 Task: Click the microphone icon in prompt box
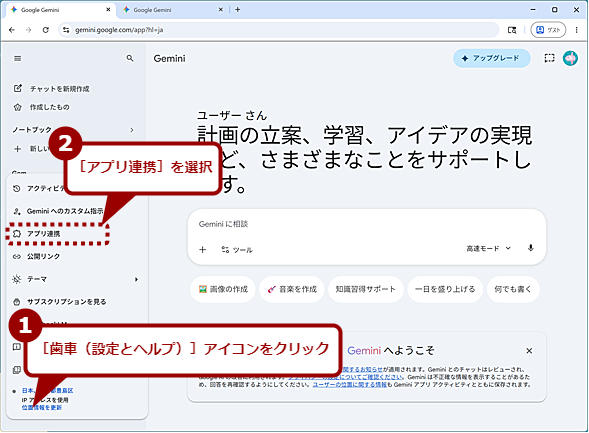[x=530, y=248]
